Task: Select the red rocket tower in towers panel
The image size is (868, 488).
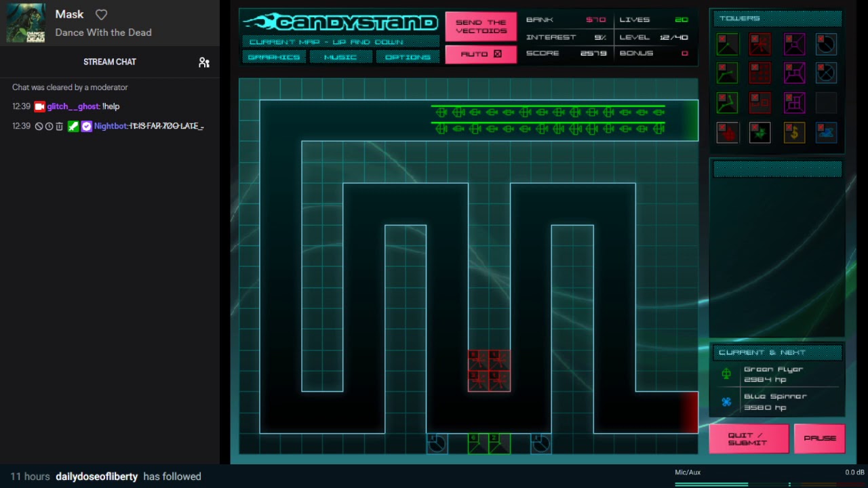Action: click(x=760, y=102)
